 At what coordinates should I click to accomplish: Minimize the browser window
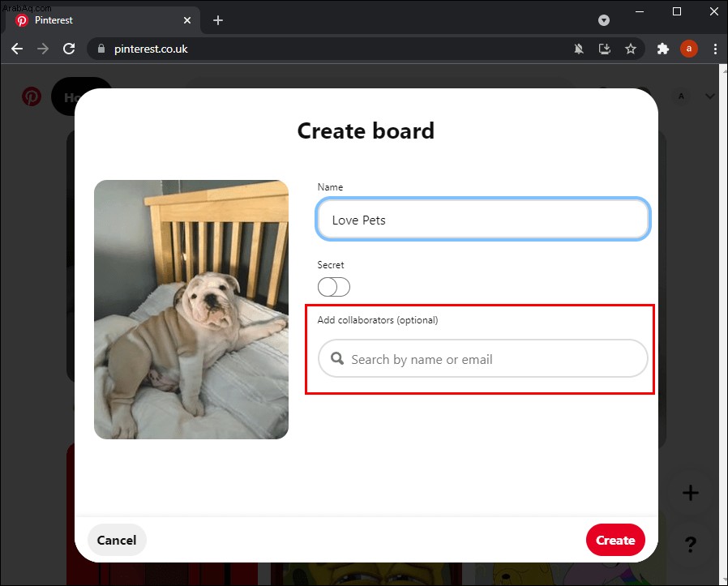640,11
